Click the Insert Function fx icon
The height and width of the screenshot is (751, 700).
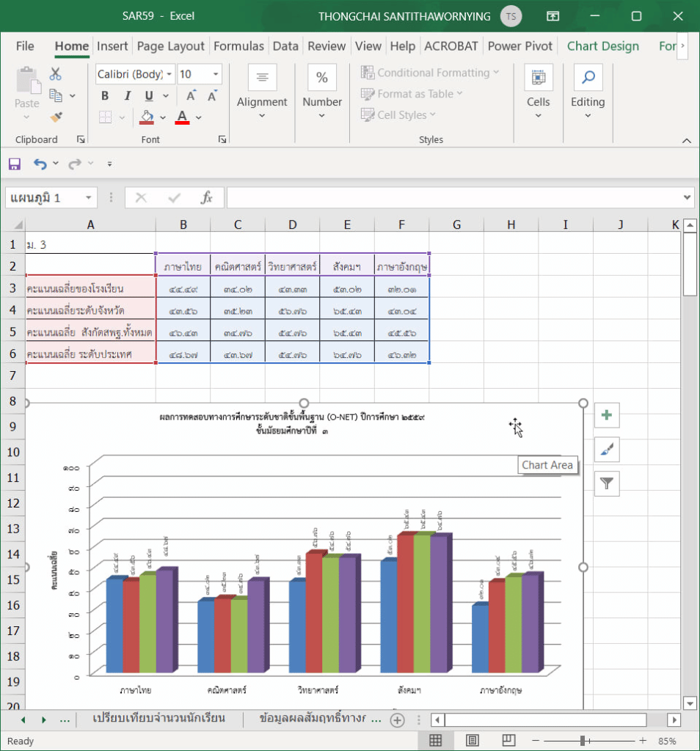pos(207,198)
